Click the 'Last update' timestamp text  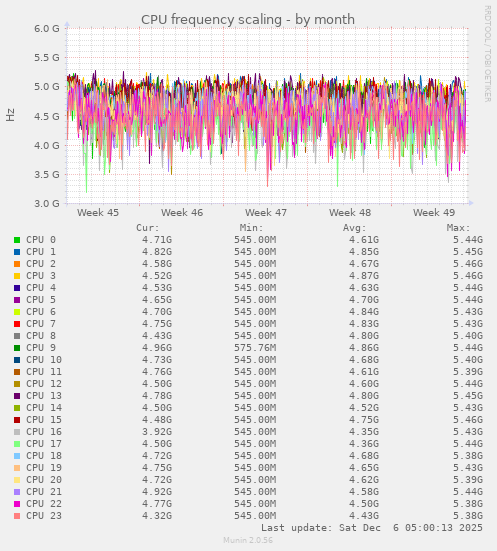coord(372,528)
